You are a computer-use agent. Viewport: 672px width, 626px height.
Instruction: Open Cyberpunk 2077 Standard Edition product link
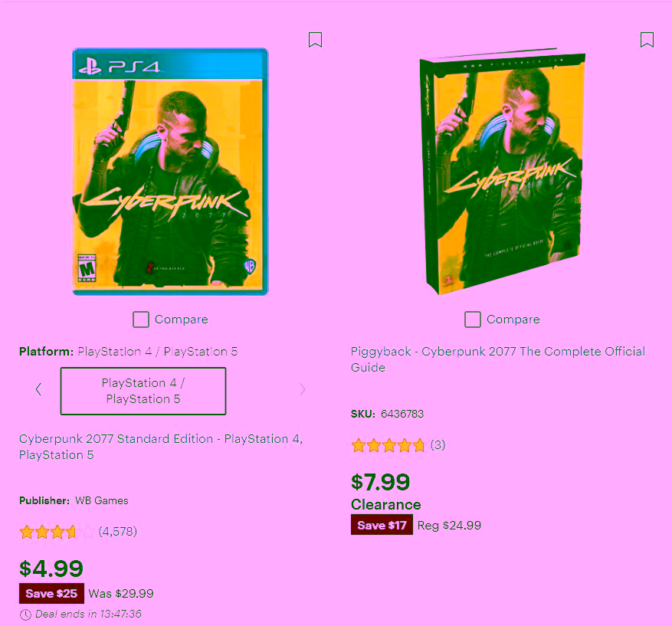coord(161,447)
